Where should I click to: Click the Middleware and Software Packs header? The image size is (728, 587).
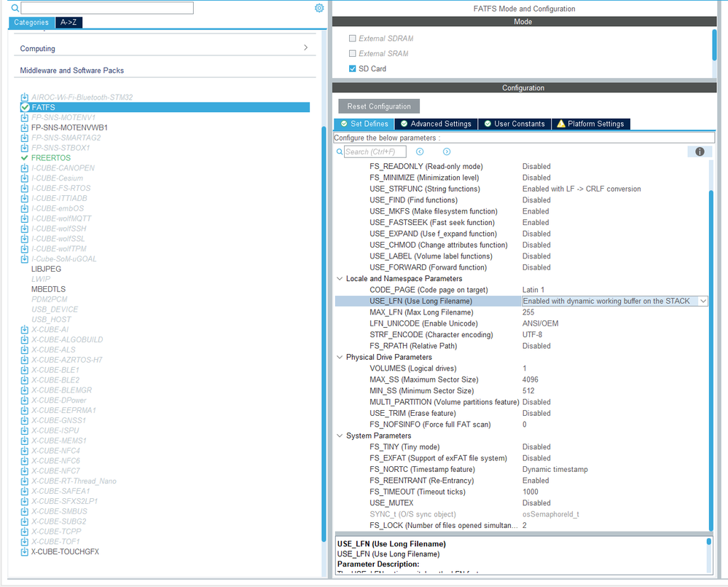click(72, 71)
